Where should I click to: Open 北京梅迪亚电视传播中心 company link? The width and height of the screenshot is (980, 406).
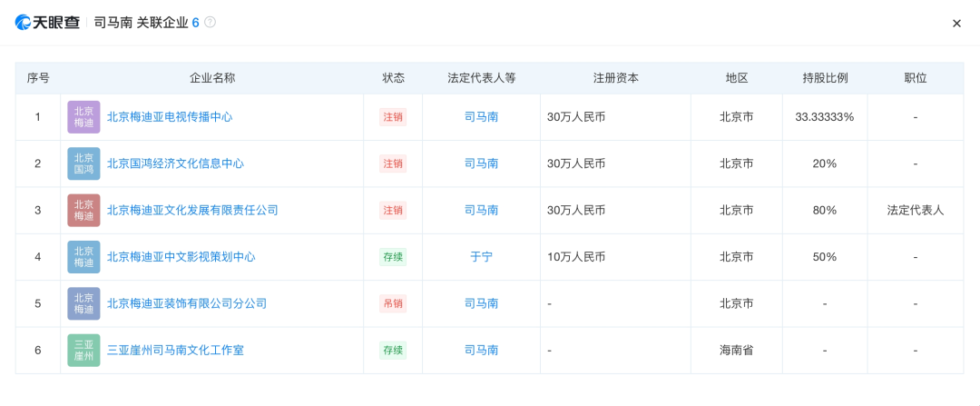pyautogui.click(x=170, y=117)
